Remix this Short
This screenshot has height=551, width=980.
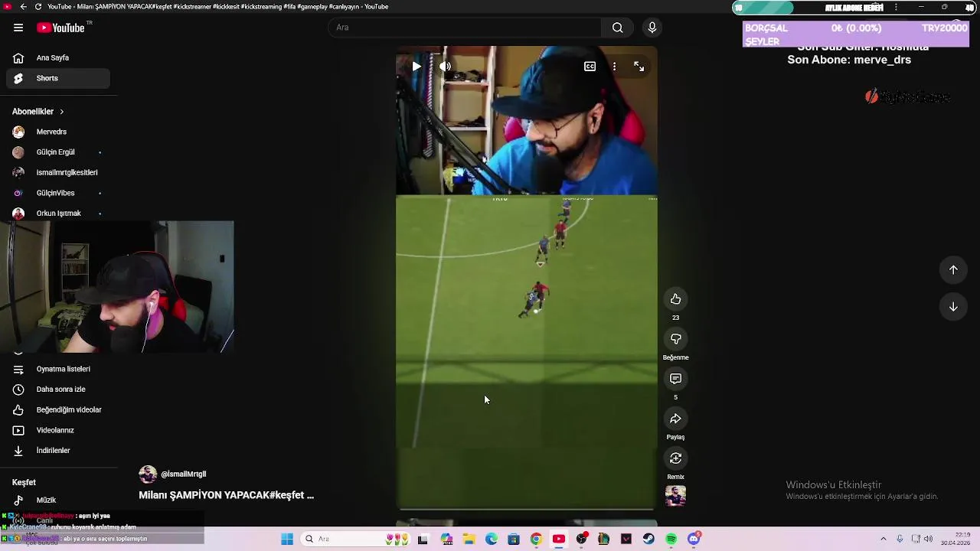pos(675,458)
